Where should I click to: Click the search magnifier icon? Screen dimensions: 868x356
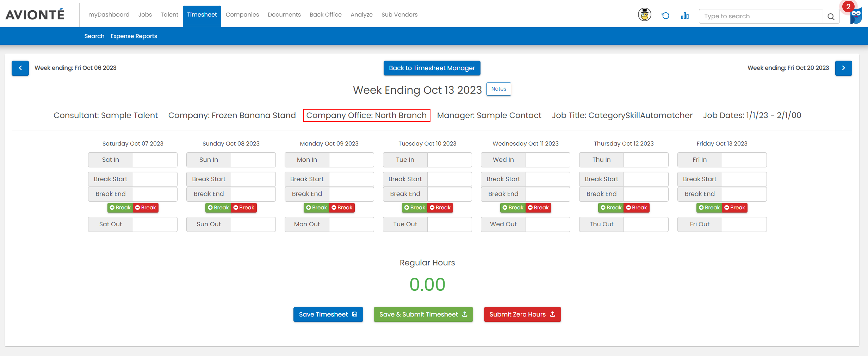831,16
